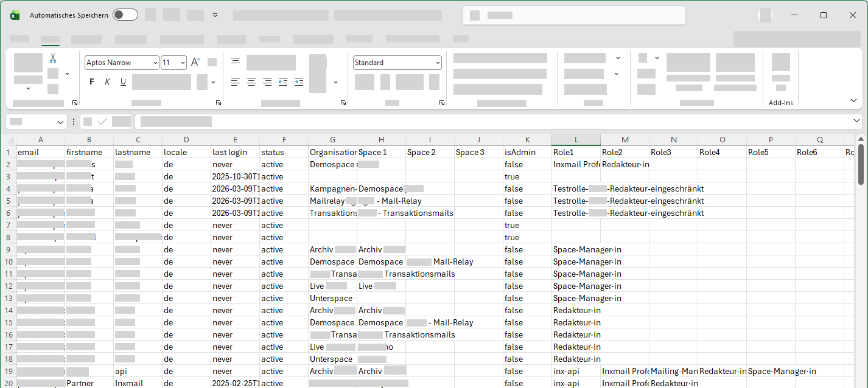Expand the formula bar
868x388 pixels.
click(856, 122)
